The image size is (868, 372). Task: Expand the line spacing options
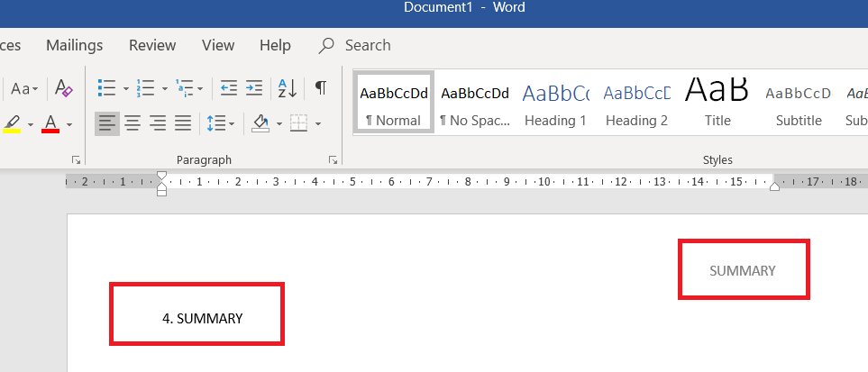[x=220, y=122]
